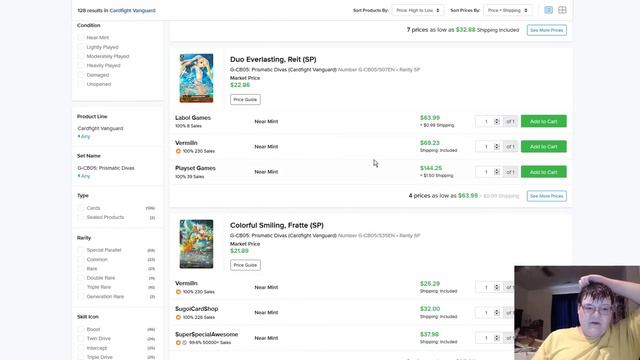The image size is (640, 360).
Task: Check Double Rare rarity filter
Action: point(81,278)
